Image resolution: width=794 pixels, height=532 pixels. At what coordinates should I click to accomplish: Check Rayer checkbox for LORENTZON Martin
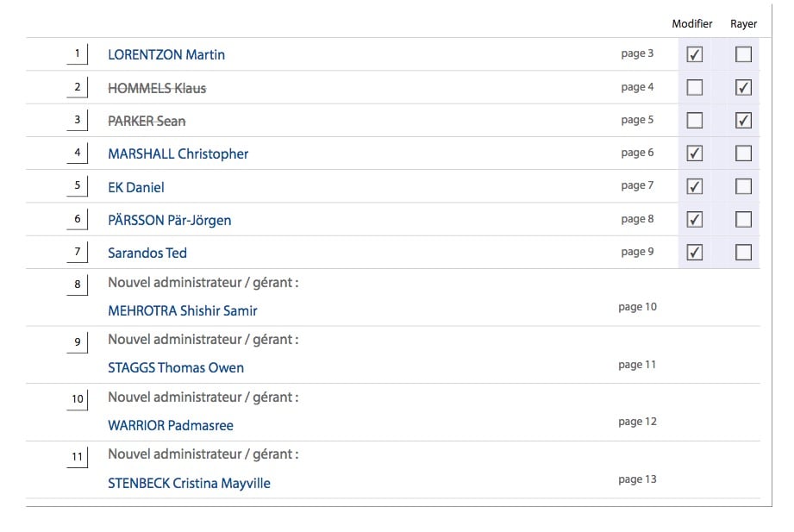(x=743, y=55)
